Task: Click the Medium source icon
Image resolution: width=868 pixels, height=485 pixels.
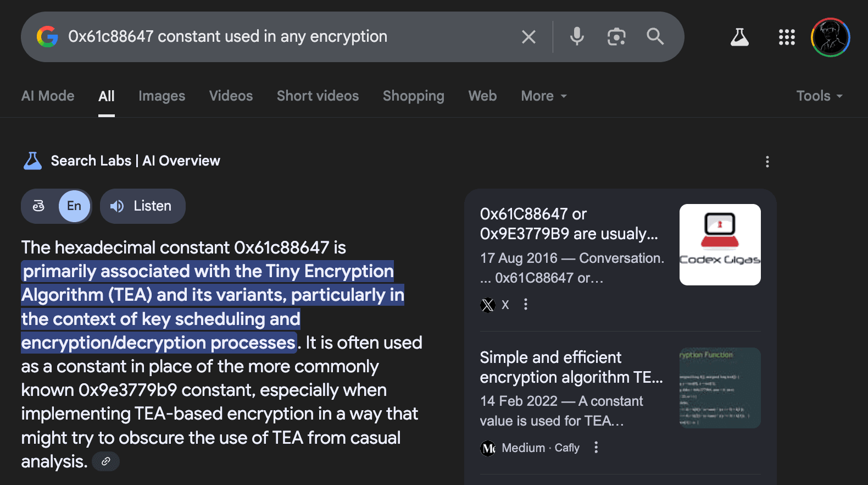Action: pos(488,448)
